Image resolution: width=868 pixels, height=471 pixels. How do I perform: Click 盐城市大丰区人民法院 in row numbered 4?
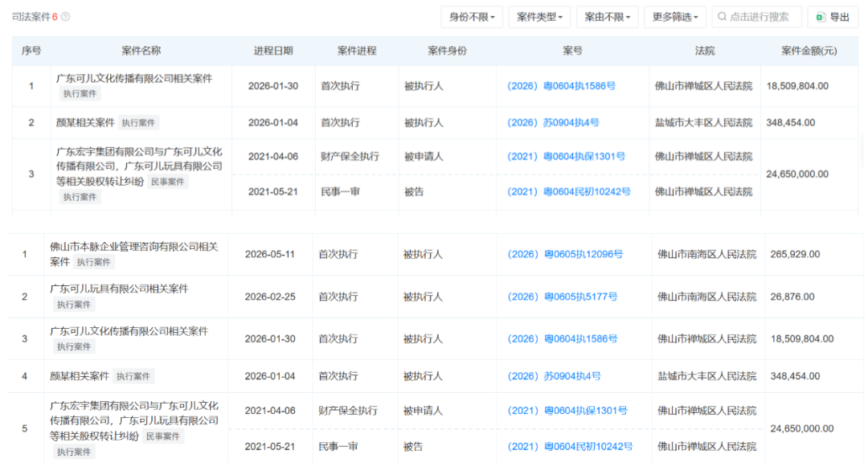707,376
